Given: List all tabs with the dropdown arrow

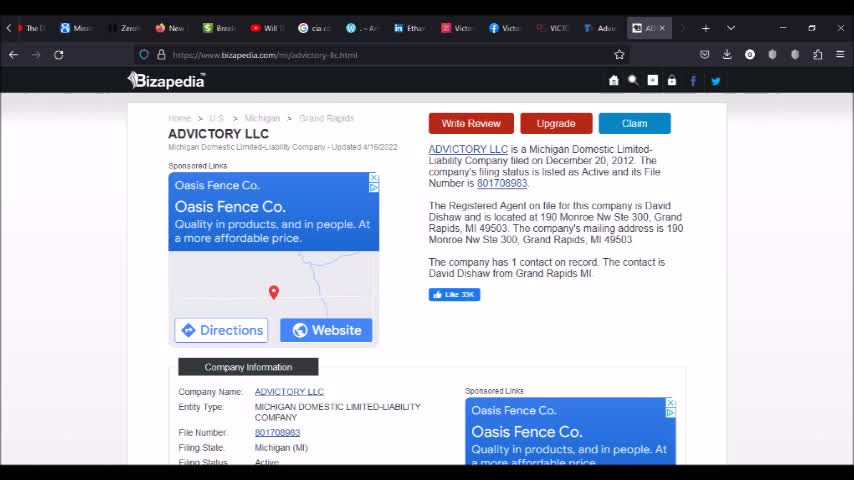Looking at the screenshot, I should coord(731,28).
